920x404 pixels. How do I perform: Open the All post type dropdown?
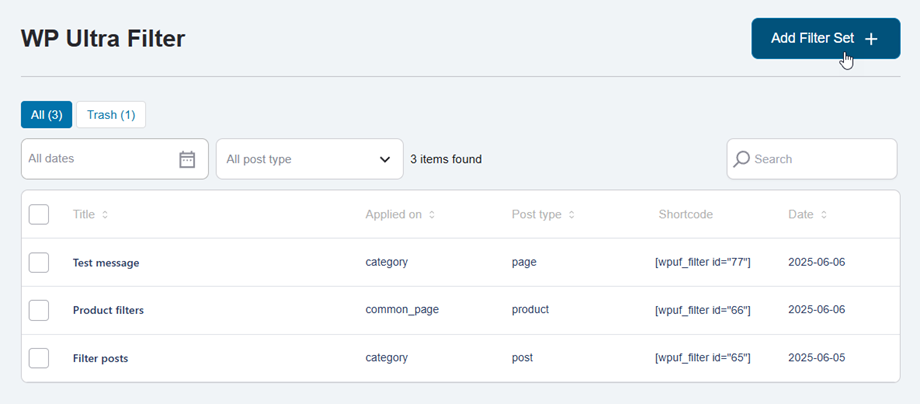coord(309,159)
